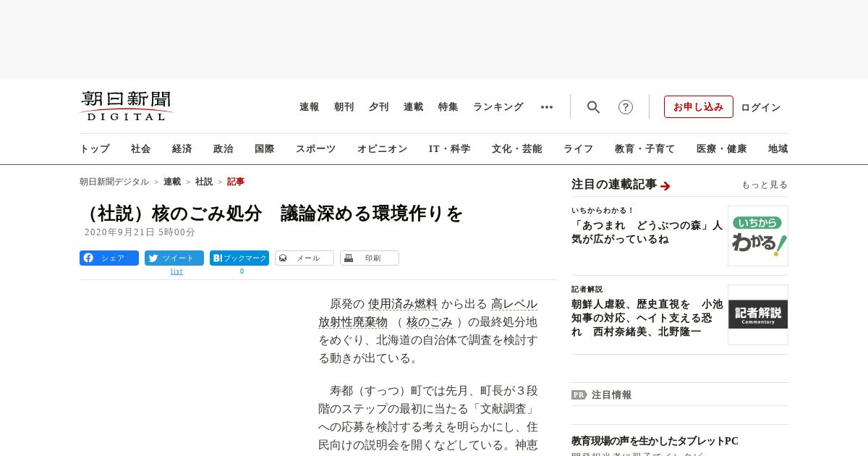
Task: Open the いちからわかる thumbnail
Action: (758, 236)
